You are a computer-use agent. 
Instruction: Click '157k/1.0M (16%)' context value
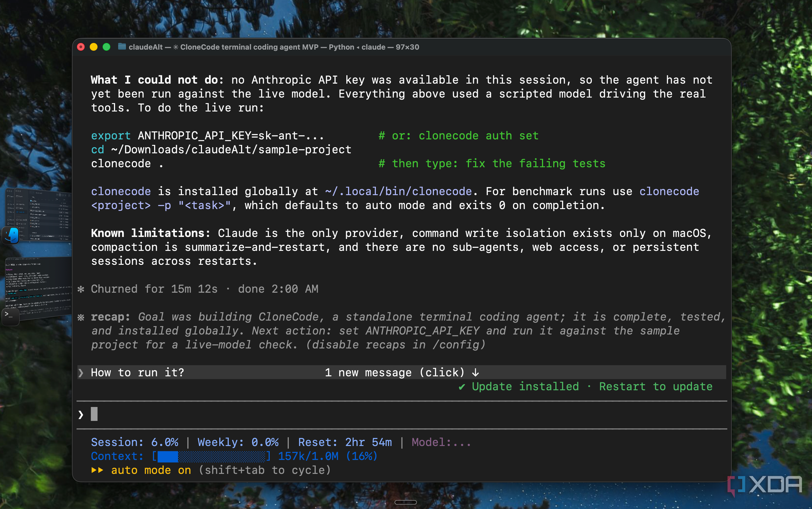(328, 457)
